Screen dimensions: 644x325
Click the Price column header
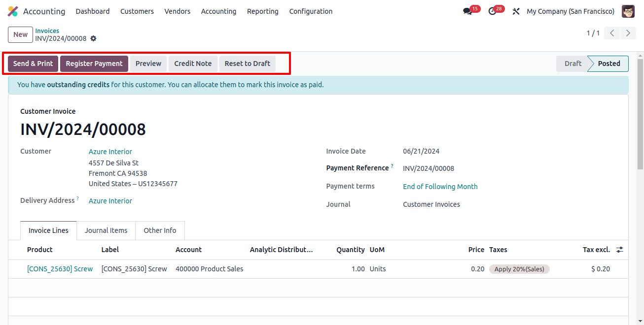coord(476,250)
